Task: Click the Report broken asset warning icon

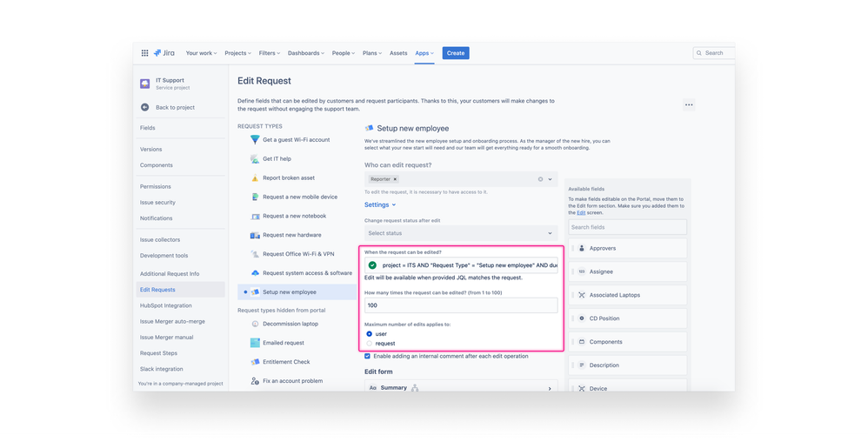Action: coord(255,177)
